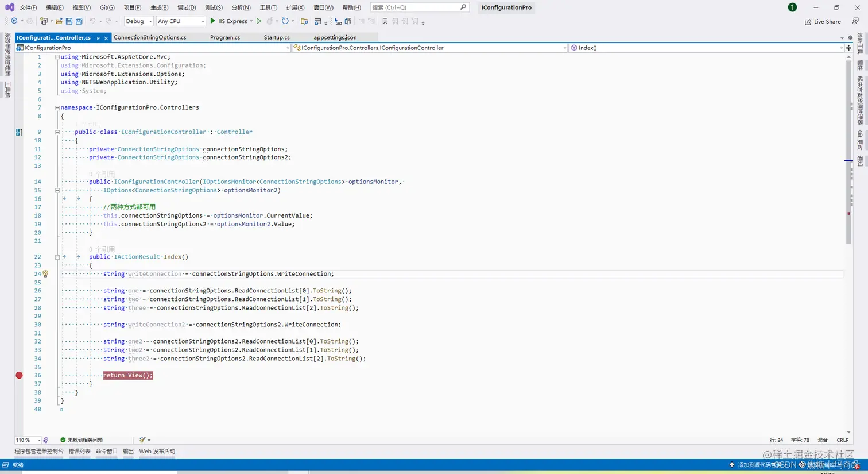Click the search magnifier icon in the search box

(463, 7)
